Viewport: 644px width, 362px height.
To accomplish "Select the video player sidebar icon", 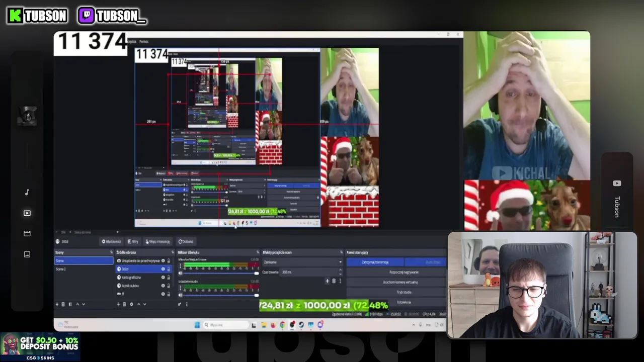I will pos(27,213).
